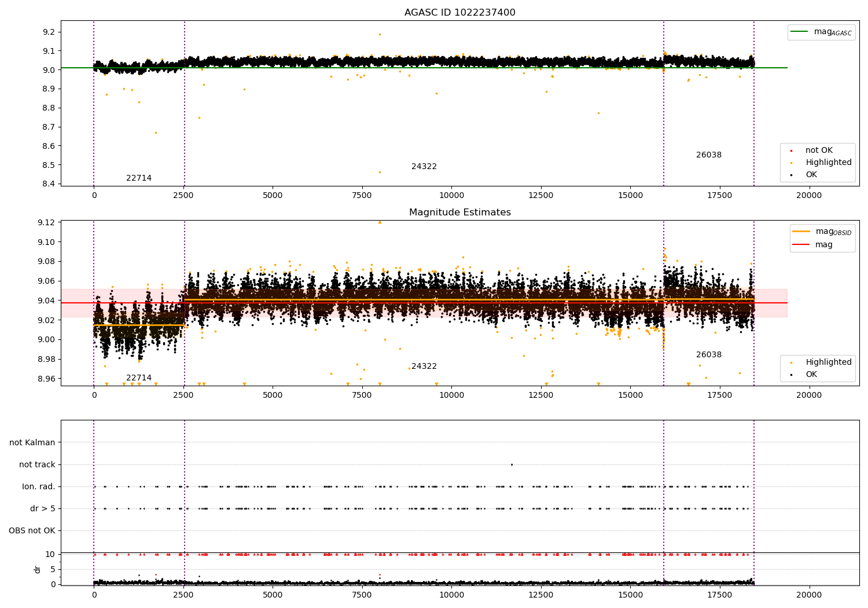
Task: Click the 'dr > 5' y-axis label
Action: (x=43, y=509)
